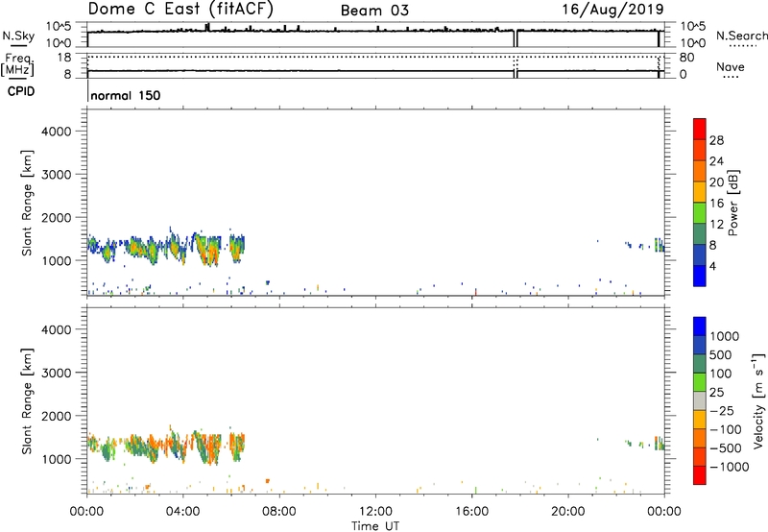Click the '04:00' time axis label
The image size is (768, 532).
coord(182,512)
